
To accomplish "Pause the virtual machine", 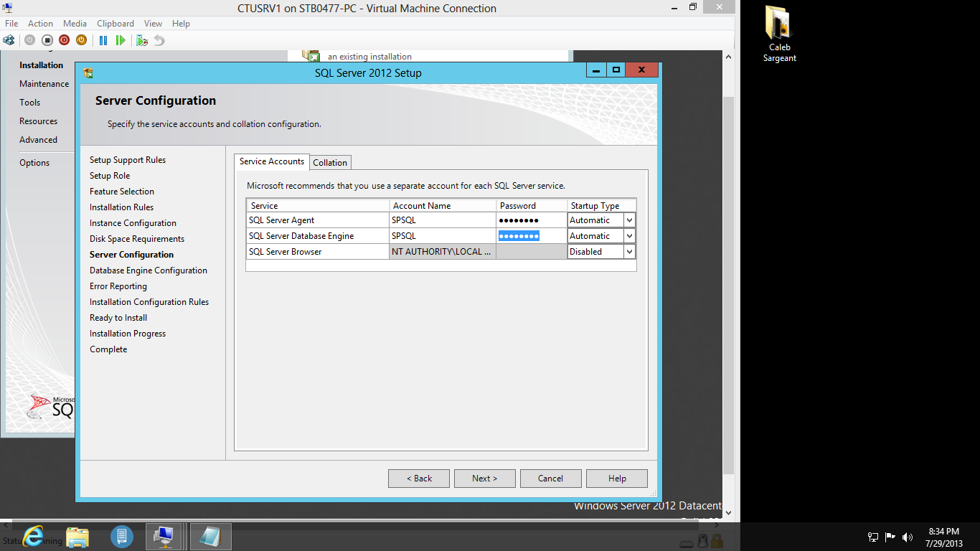I will 103,40.
